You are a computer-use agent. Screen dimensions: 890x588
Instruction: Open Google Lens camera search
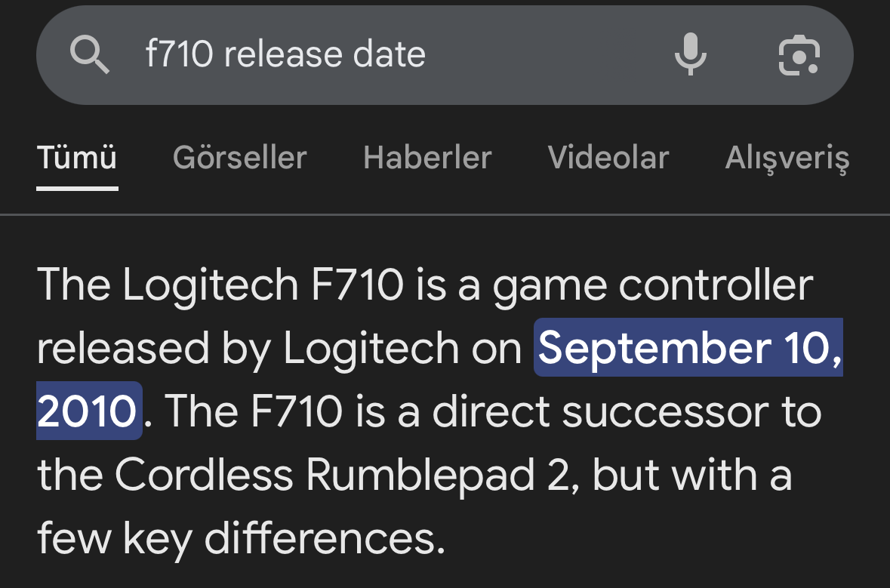798,55
